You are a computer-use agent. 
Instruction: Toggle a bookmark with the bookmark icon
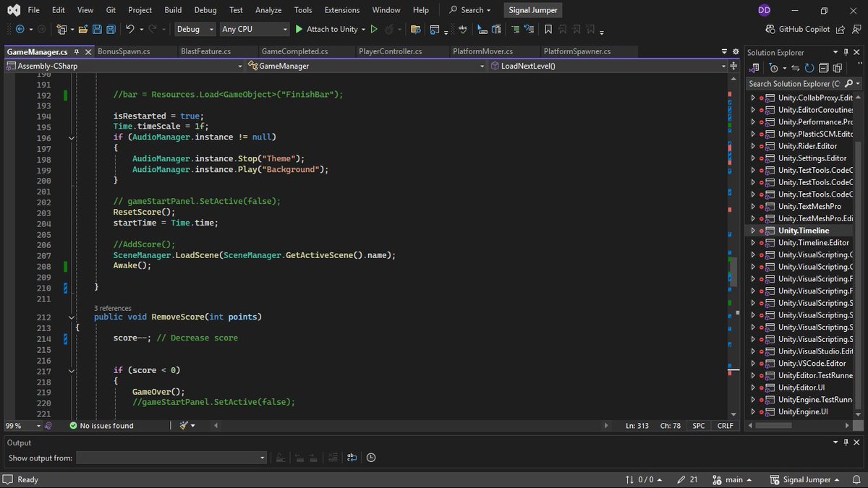548,29
